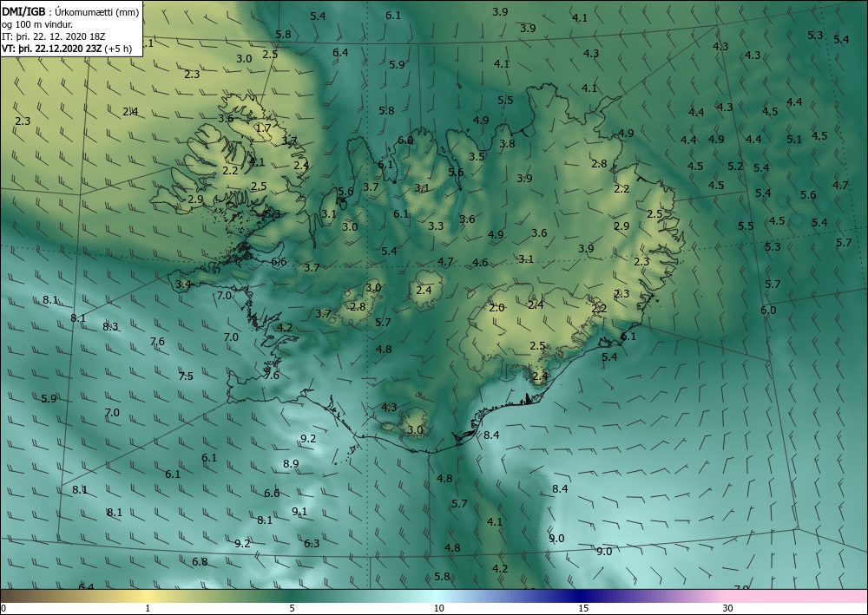Click the 3.4 value on the peninsula tip
Image resolution: width=868 pixels, height=615 pixels.
click(183, 285)
